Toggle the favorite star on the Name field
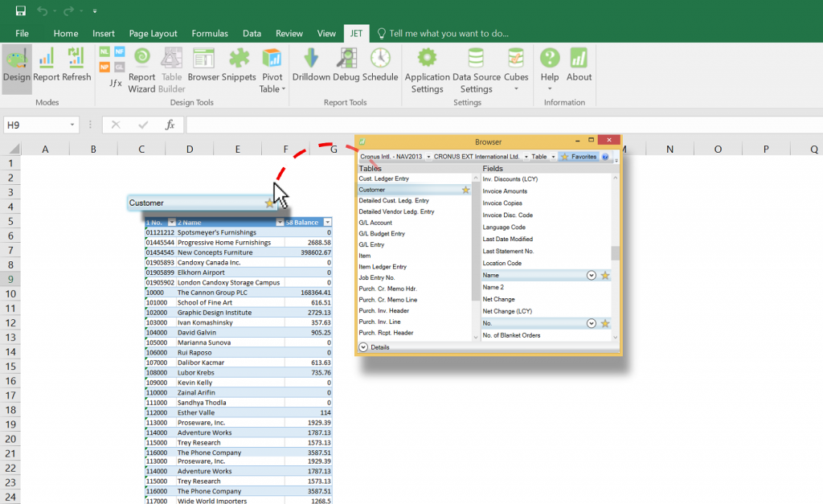The height and width of the screenshot is (504, 823). click(605, 275)
